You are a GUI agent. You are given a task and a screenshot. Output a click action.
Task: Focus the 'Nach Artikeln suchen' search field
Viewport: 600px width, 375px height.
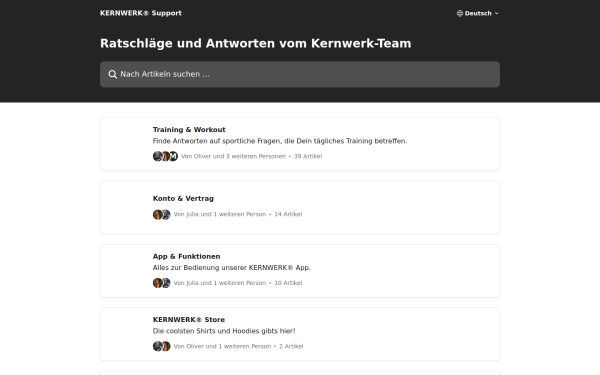[300, 74]
